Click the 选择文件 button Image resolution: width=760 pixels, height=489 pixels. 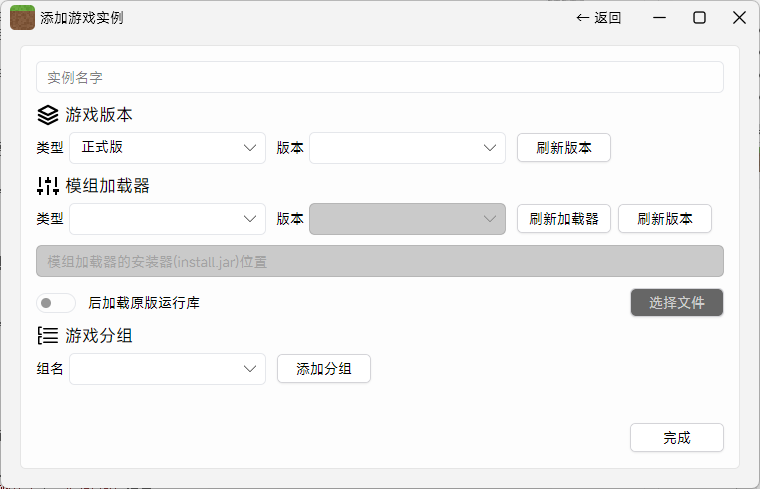(676, 303)
